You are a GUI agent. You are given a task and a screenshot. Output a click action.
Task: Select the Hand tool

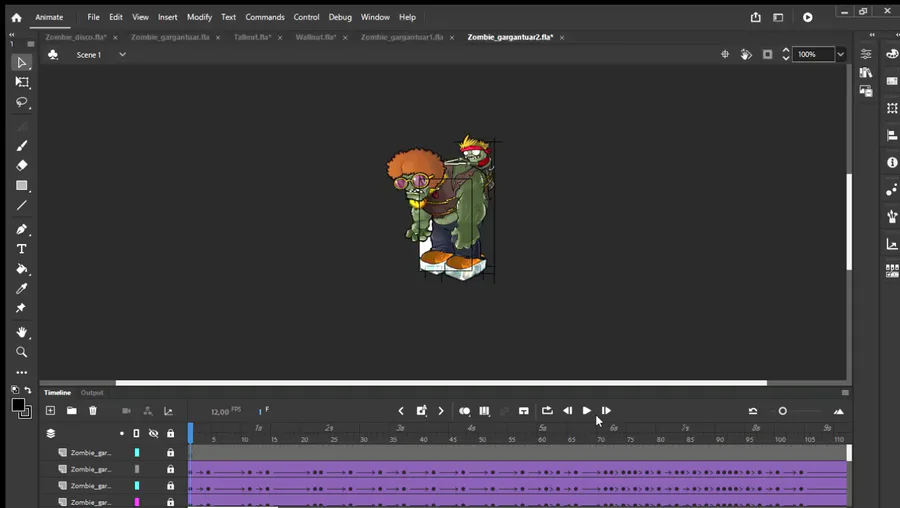[22, 332]
